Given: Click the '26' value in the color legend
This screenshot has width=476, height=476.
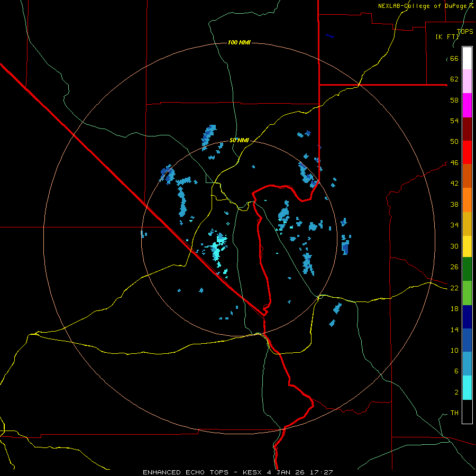Looking at the screenshot, I should (454, 267).
